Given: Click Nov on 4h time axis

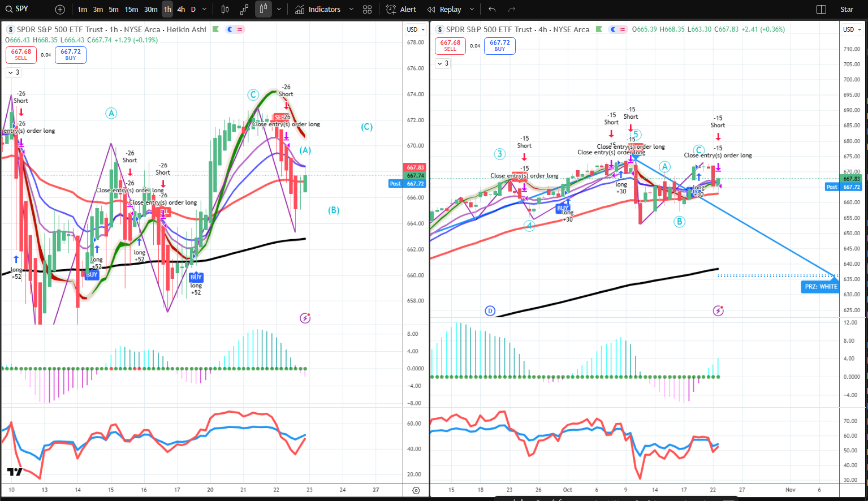Looking at the screenshot, I should point(791,490).
